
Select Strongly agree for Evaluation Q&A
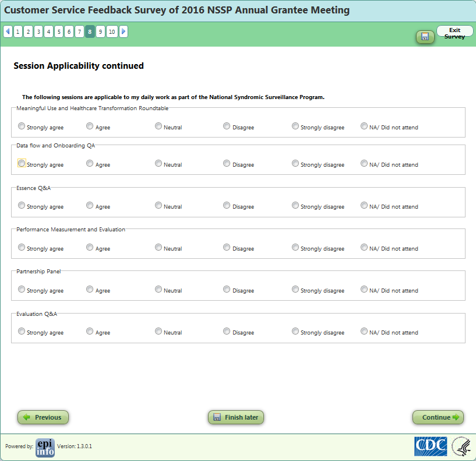21,330
